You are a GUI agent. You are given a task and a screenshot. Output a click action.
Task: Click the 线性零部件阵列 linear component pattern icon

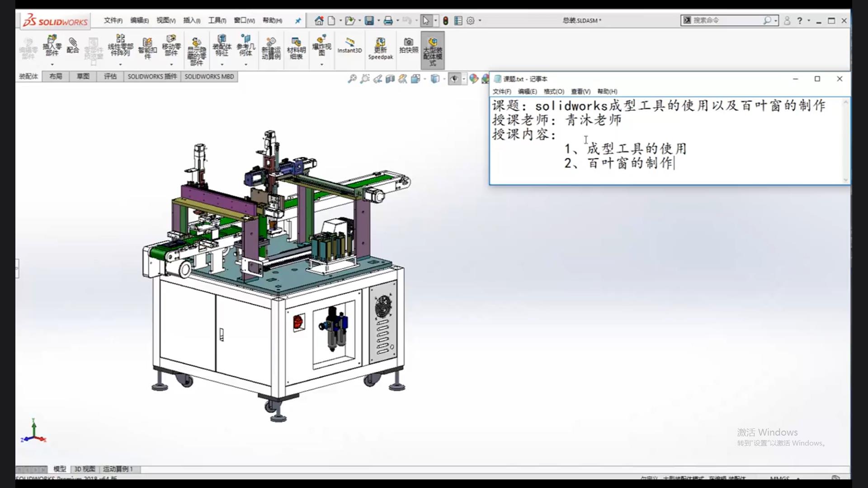click(120, 45)
